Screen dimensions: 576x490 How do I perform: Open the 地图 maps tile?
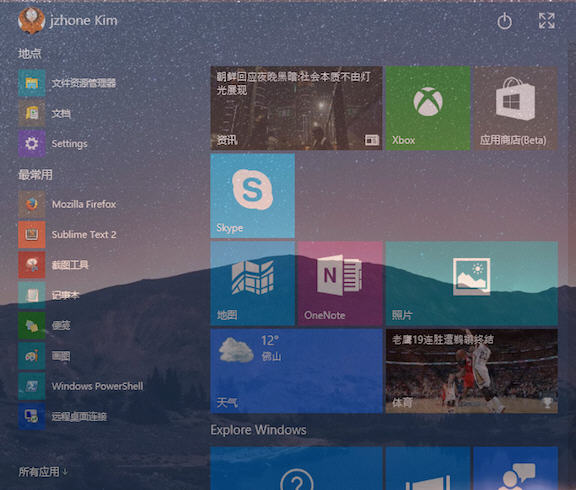[252, 283]
